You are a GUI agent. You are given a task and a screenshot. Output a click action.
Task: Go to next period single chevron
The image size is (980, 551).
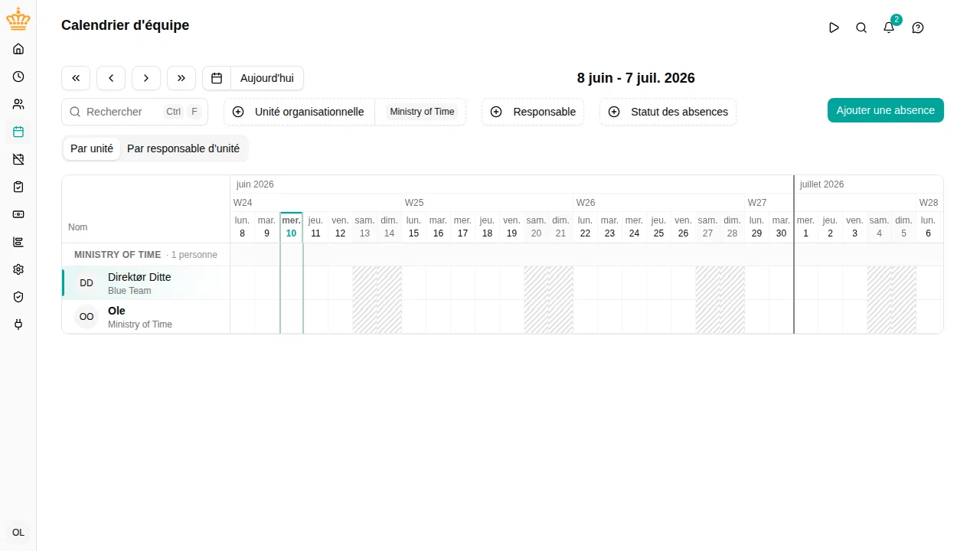146,78
